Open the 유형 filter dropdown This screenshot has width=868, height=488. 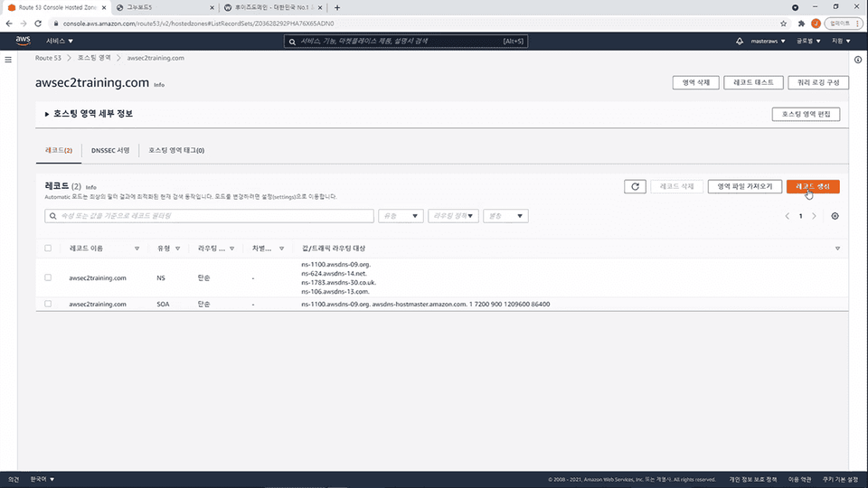click(x=401, y=216)
